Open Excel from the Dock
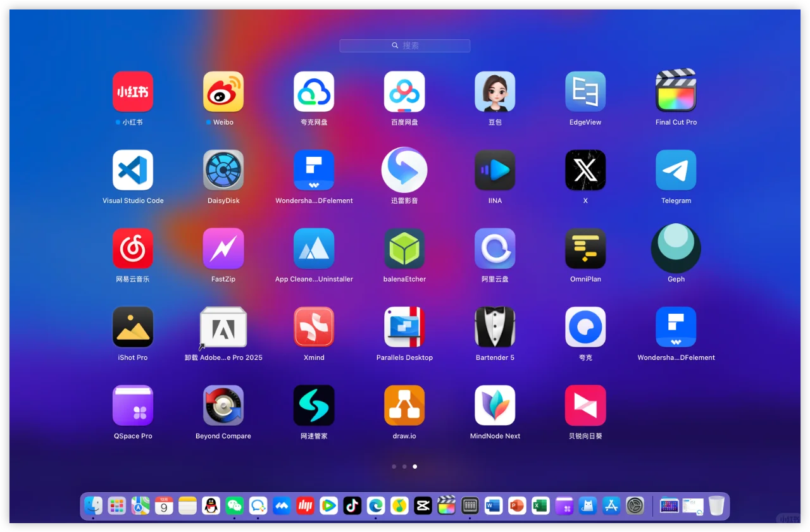 coord(540,505)
